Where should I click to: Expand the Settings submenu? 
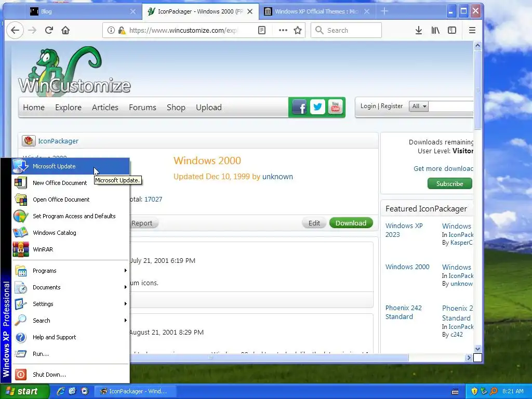[x=71, y=304]
